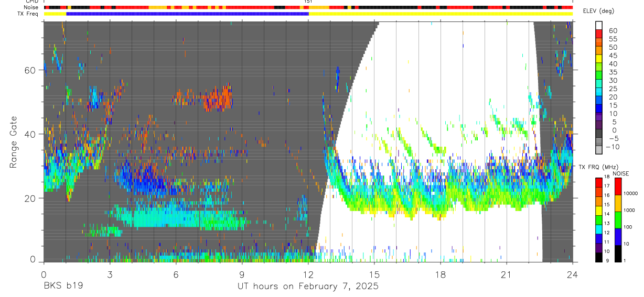The width and height of the screenshot is (644, 297).
Task: Click the hour 12 tick label on time axis
Action: click(x=308, y=274)
